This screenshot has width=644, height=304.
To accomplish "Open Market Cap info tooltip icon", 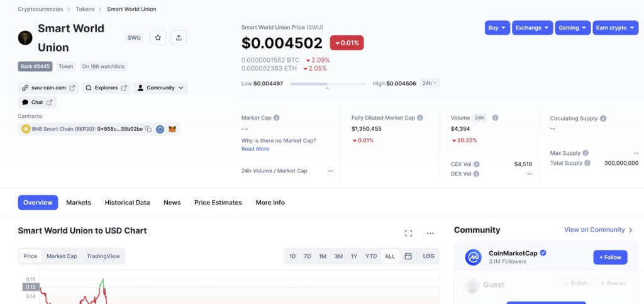I will click(x=277, y=118).
